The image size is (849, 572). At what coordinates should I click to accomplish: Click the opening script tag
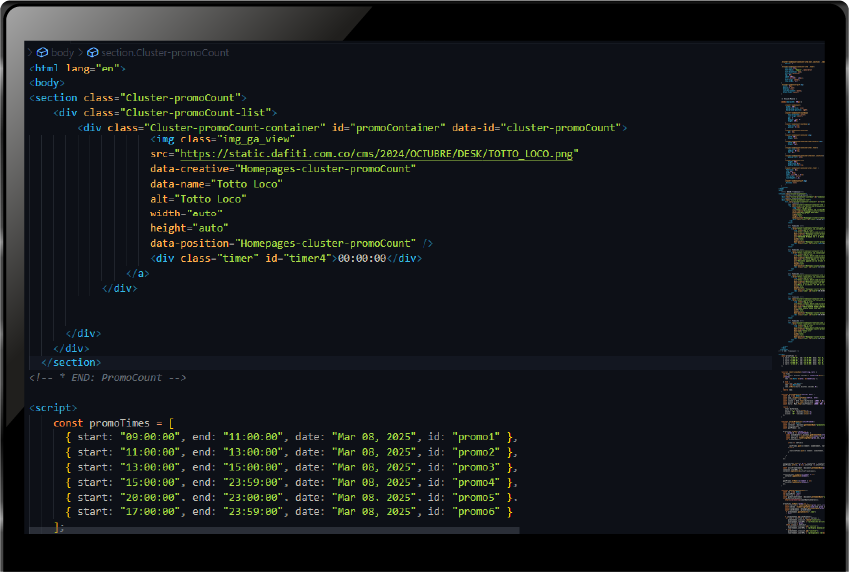click(53, 408)
